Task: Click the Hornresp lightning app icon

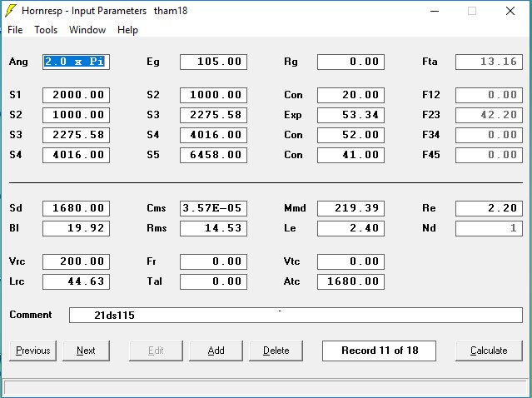Action: click(x=11, y=11)
